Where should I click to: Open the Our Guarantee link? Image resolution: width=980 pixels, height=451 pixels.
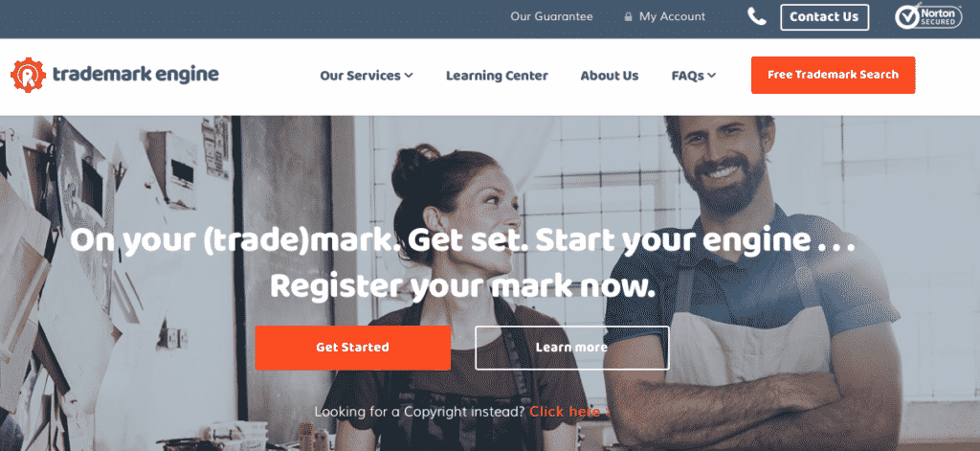click(x=551, y=17)
